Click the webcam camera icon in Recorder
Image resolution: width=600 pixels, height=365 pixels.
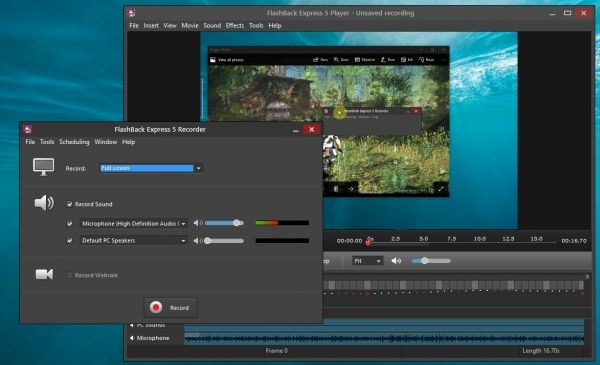(44, 274)
